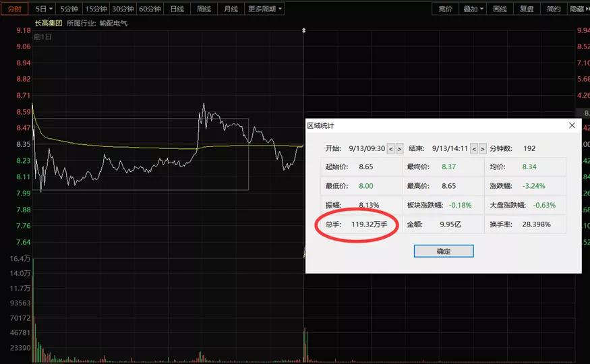Switch to the 分时 intraday tab

(x=14, y=9)
